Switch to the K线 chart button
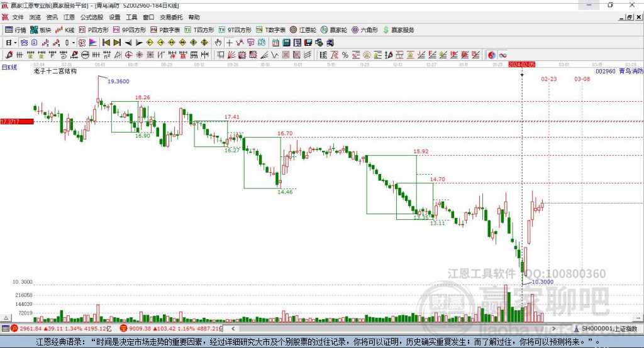 pyautogui.click(x=65, y=30)
